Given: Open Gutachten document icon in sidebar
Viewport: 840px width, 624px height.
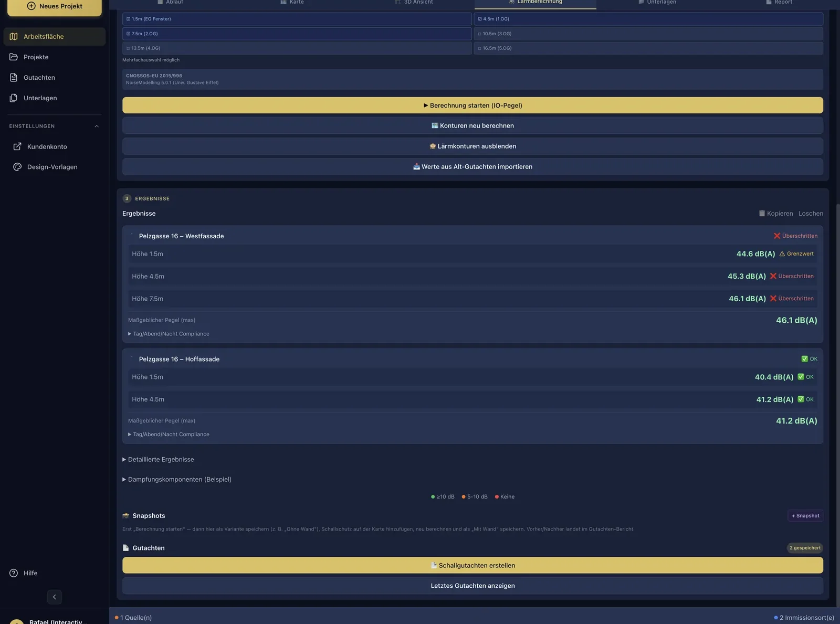Looking at the screenshot, I should point(14,77).
